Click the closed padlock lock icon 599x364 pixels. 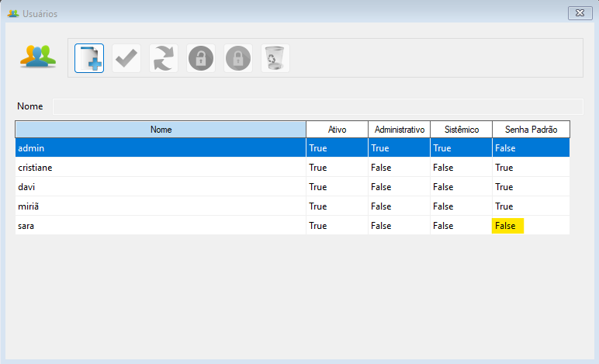(238, 58)
